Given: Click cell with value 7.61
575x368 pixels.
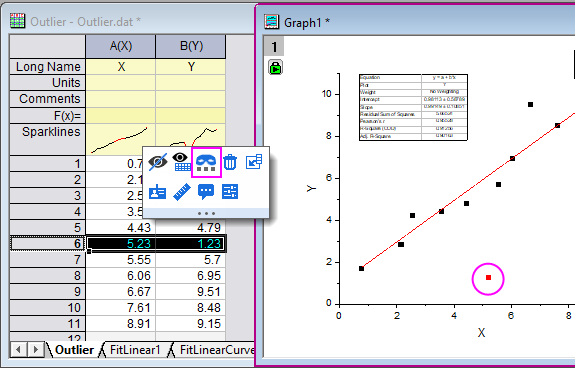Looking at the screenshot, I should pos(121,308).
